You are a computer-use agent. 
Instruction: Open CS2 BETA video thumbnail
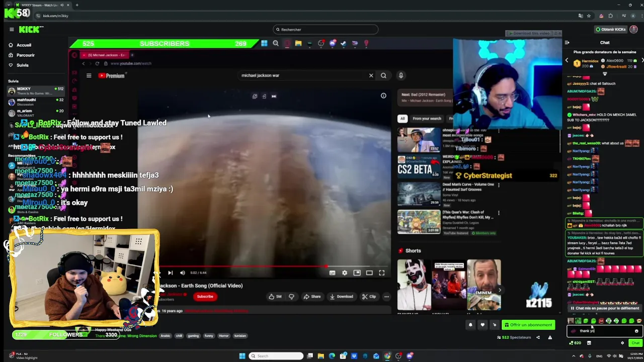[x=418, y=166]
